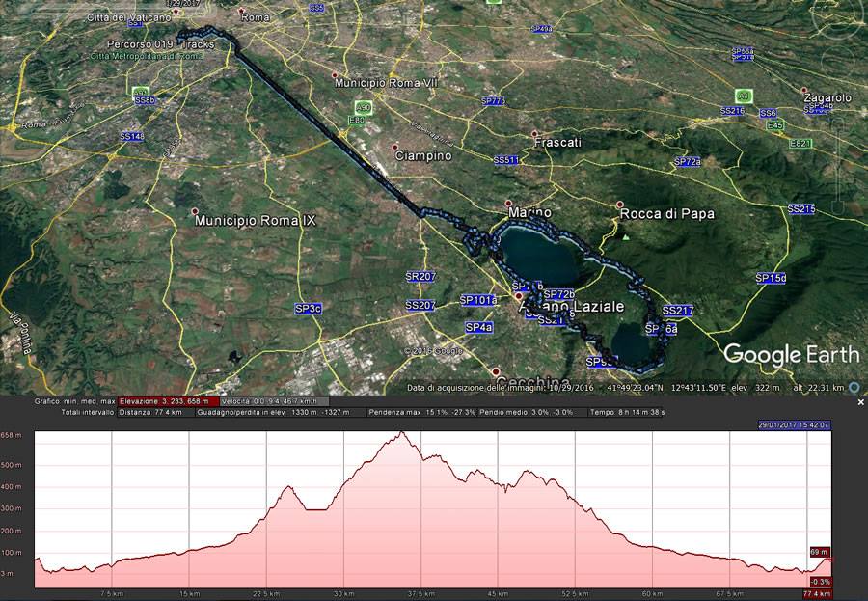
Task: Select the Municipio Roma IX marker
Action: pos(196,211)
